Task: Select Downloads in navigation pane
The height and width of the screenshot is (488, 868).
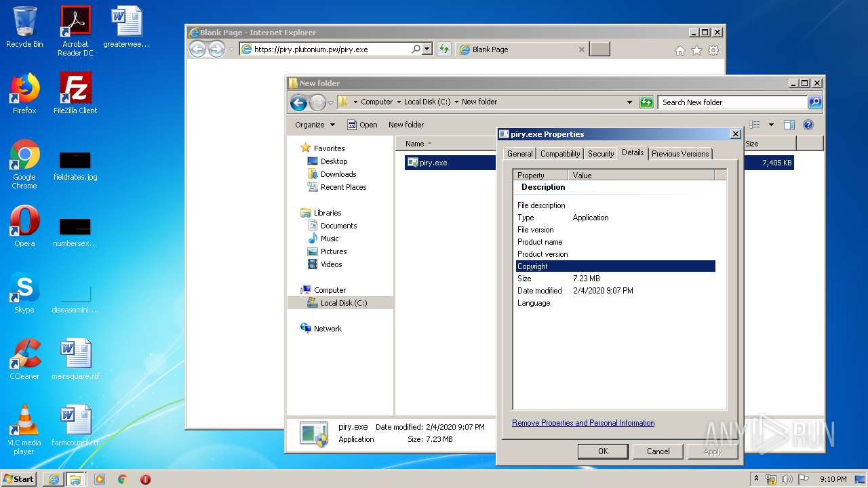Action: pyautogui.click(x=338, y=174)
